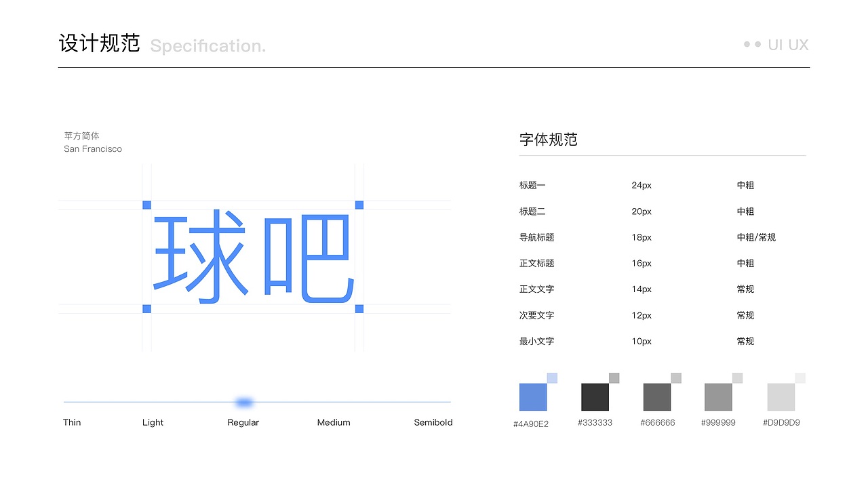The height and width of the screenshot is (488, 868).
Task: Click the 设计规范 heading
Action: click(100, 43)
